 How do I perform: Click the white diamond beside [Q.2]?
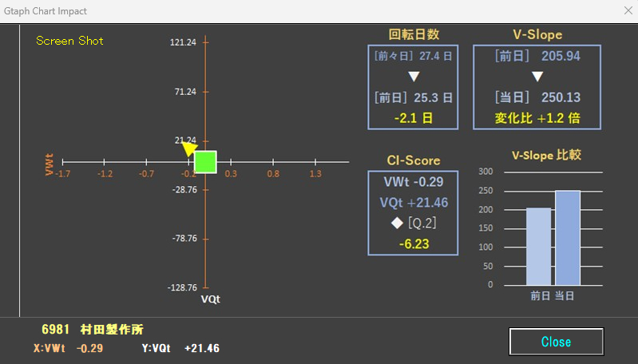pyautogui.click(x=397, y=223)
